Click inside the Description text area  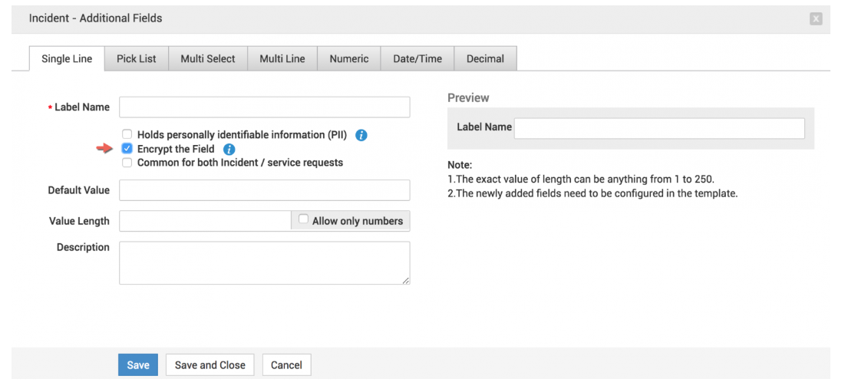coord(264,263)
